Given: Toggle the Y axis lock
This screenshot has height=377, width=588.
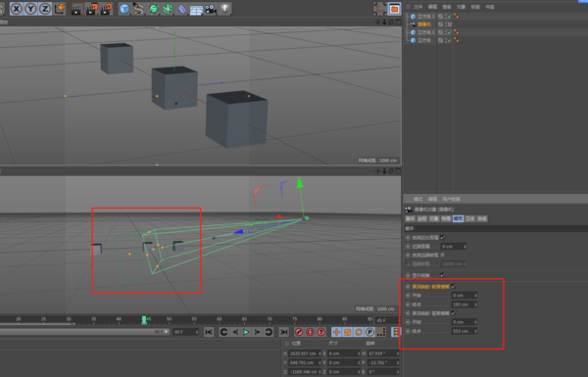Looking at the screenshot, I should click(30, 9).
